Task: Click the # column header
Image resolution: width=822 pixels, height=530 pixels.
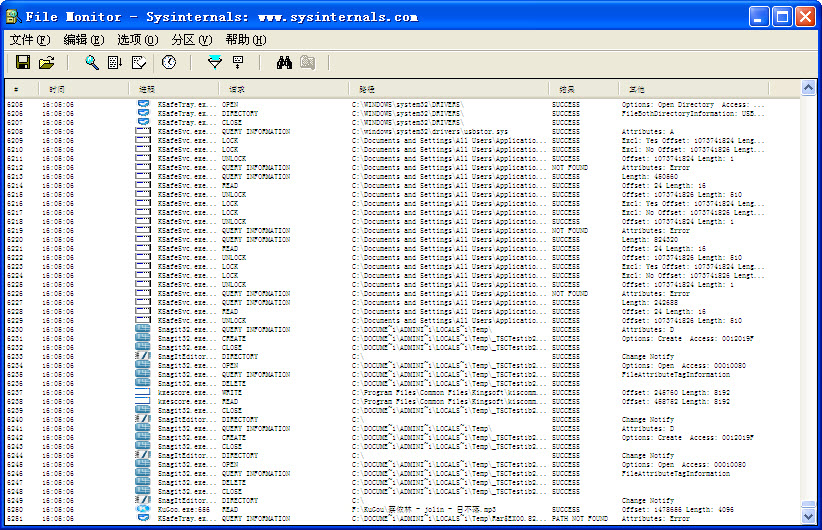Action: (x=23, y=89)
